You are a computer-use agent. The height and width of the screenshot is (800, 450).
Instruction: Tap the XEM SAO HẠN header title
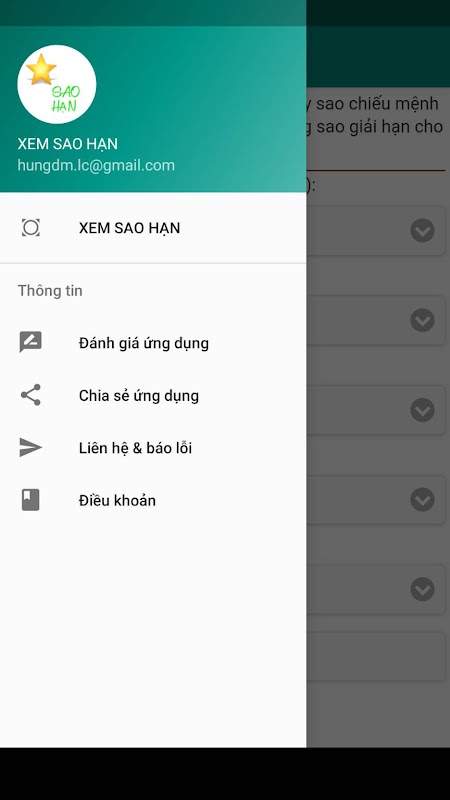pos(67,144)
